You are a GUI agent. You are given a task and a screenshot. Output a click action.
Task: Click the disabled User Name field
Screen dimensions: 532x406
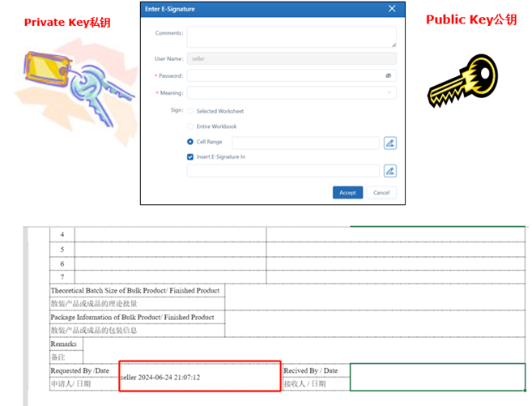coord(292,58)
